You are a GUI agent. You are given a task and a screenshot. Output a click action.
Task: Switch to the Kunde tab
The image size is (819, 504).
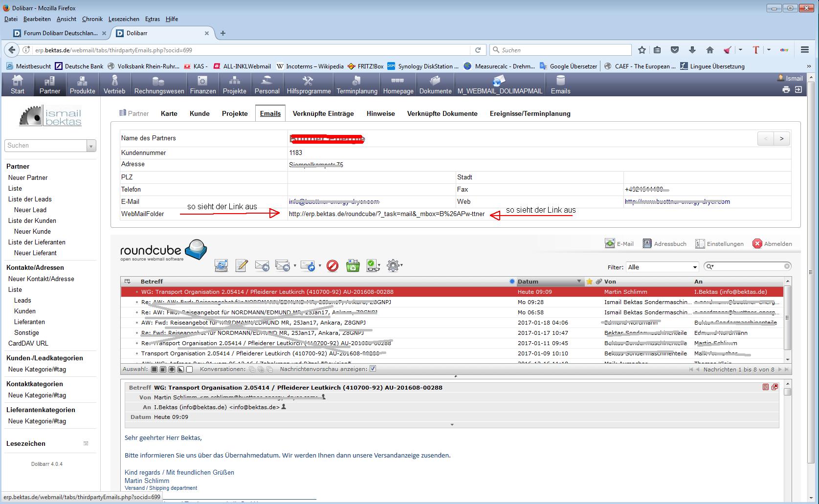(x=199, y=113)
